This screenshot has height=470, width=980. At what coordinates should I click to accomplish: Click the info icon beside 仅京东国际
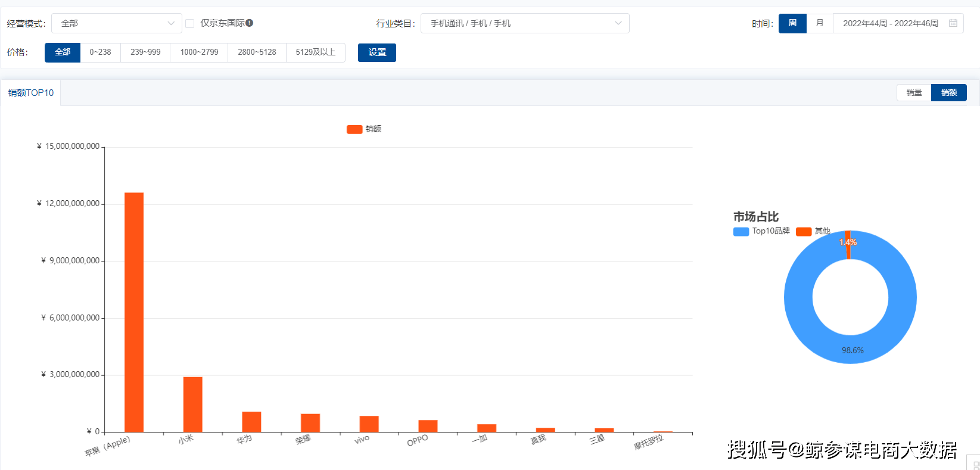pyautogui.click(x=250, y=23)
